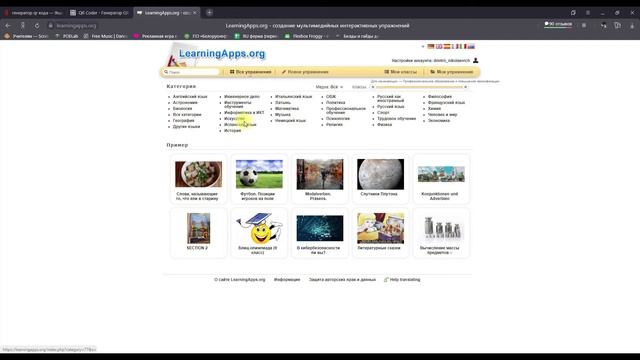This screenshot has width=640, height=360.
Task: Open the Konjunktionen und Adverbien thumbnail
Action: [x=441, y=174]
